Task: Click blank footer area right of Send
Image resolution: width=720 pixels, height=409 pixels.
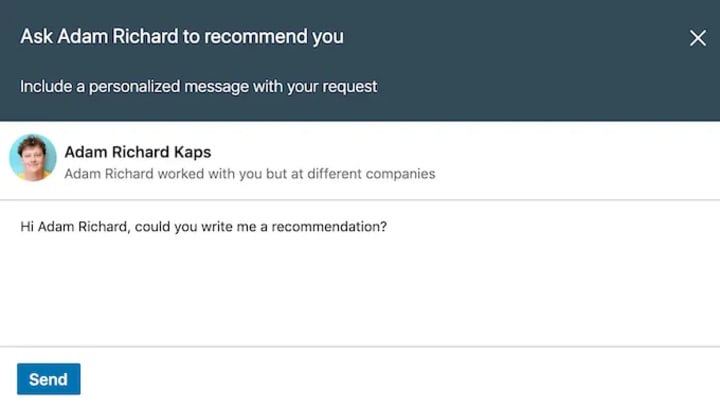Action: point(400,379)
